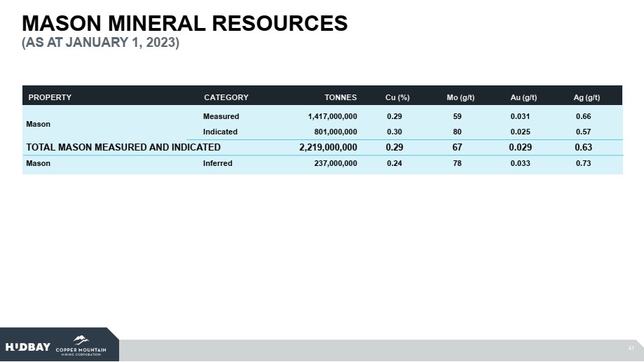The width and height of the screenshot is (644, 362).
Task: Select the Measured category cell
Action: [x=221, y=116]
